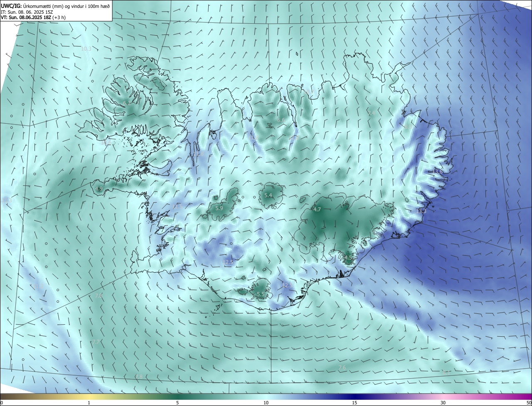532x406 pixels.
Task: Click the 6.2 value in the Westfjords
Action: (126, 103)
